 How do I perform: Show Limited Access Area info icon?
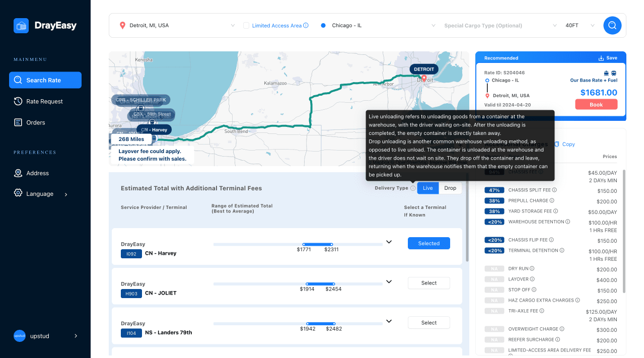pos(306,25)
